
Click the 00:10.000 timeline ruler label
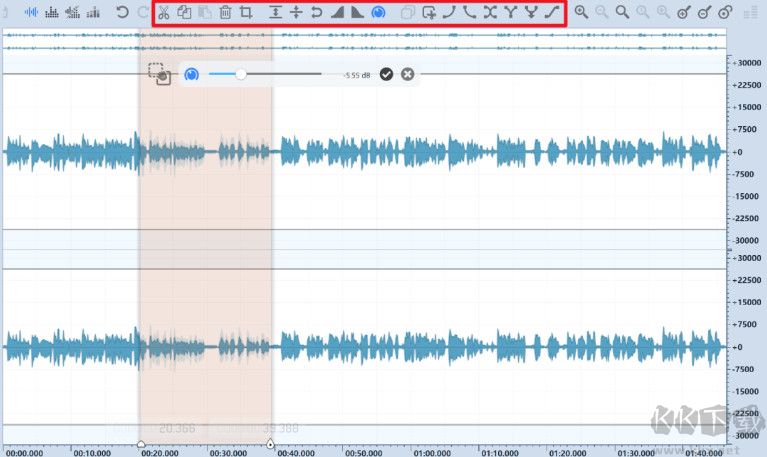coord(92,453)
